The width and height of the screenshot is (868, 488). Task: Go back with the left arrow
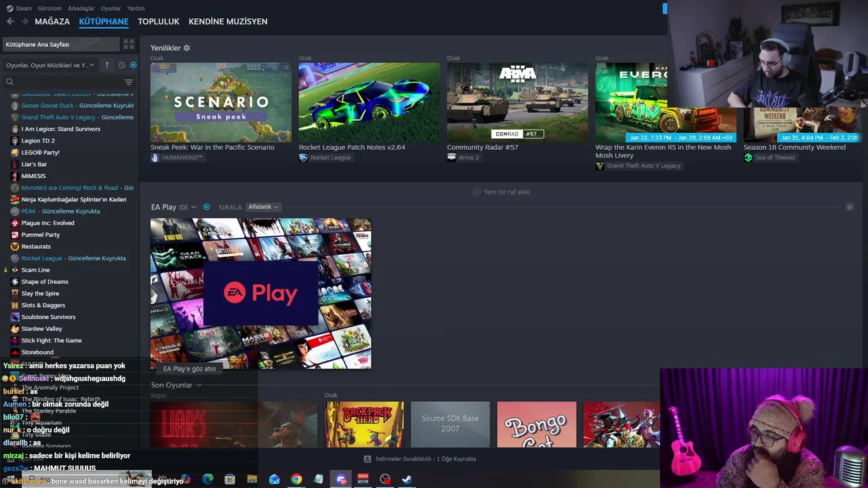(x=10, y=22)
